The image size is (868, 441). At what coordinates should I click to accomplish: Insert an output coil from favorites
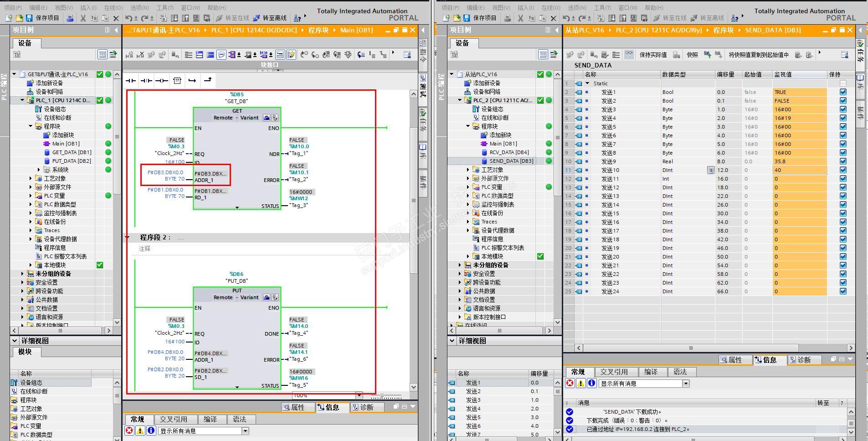pos(162,81)
